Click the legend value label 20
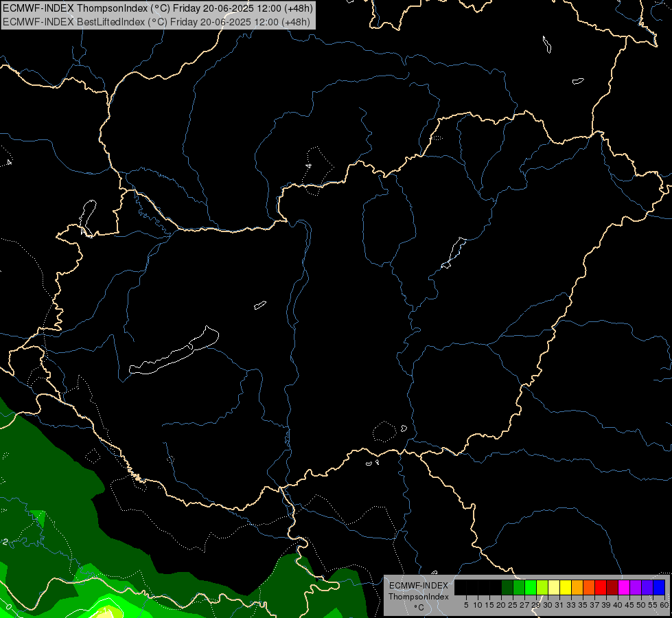The height and width of the screenshot is (618, 672). [501, 605]
